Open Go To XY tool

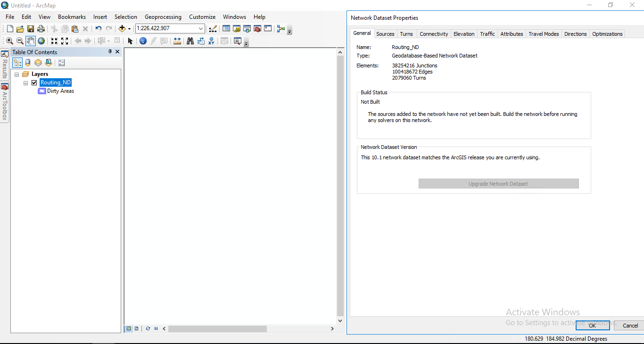coord(211,41)
